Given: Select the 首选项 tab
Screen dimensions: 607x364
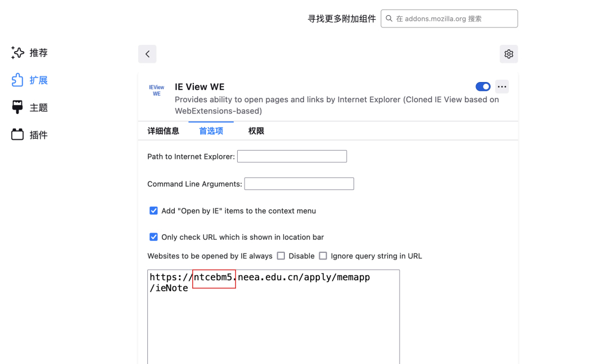Looking at the screenshot, I should (x=211, y=130).
